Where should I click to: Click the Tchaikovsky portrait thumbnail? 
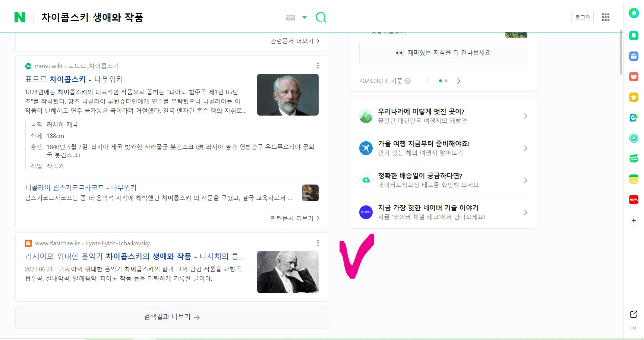click(287, 95)
